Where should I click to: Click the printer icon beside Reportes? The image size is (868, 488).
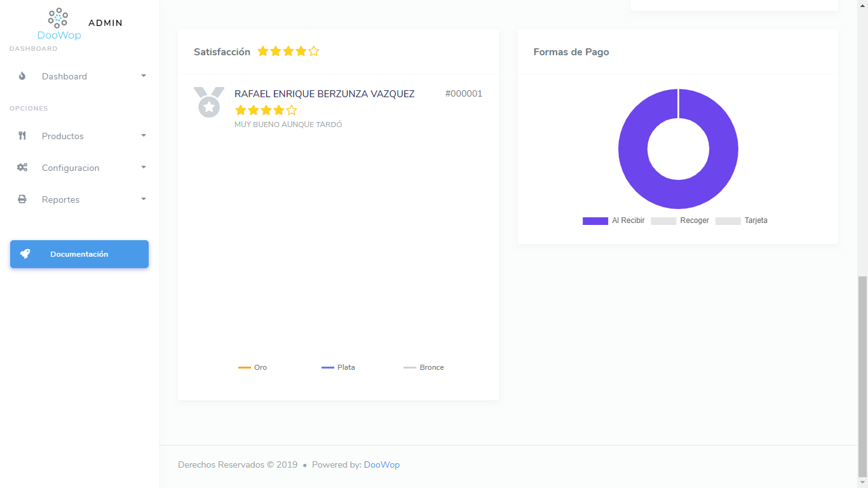(x=22, y=200)
